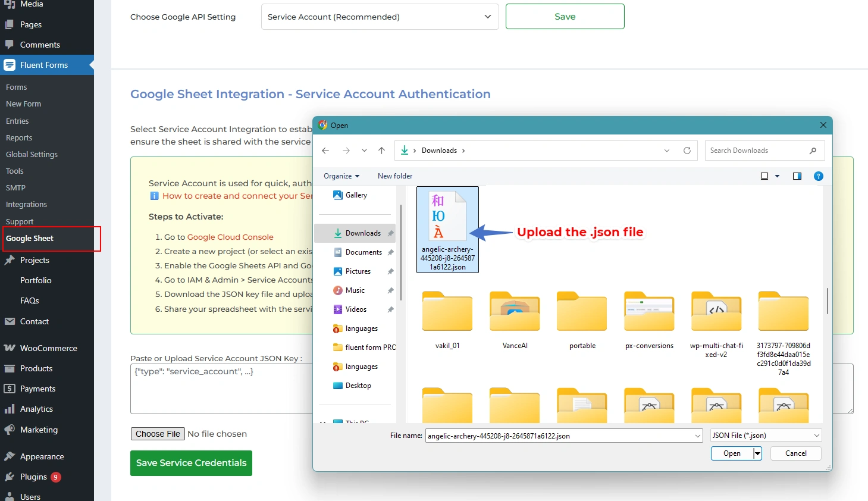Click the Open button

pyautogui.click(x=732, y=453)
